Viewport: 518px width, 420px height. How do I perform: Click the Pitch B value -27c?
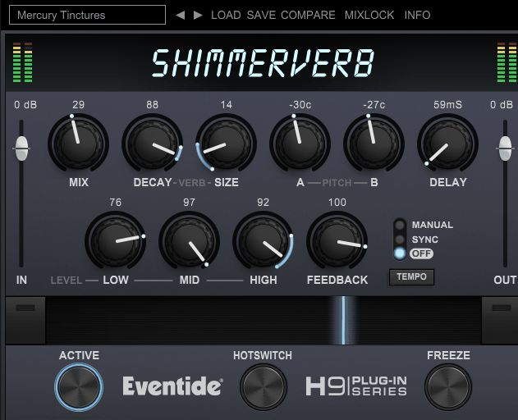pos(374,105)
